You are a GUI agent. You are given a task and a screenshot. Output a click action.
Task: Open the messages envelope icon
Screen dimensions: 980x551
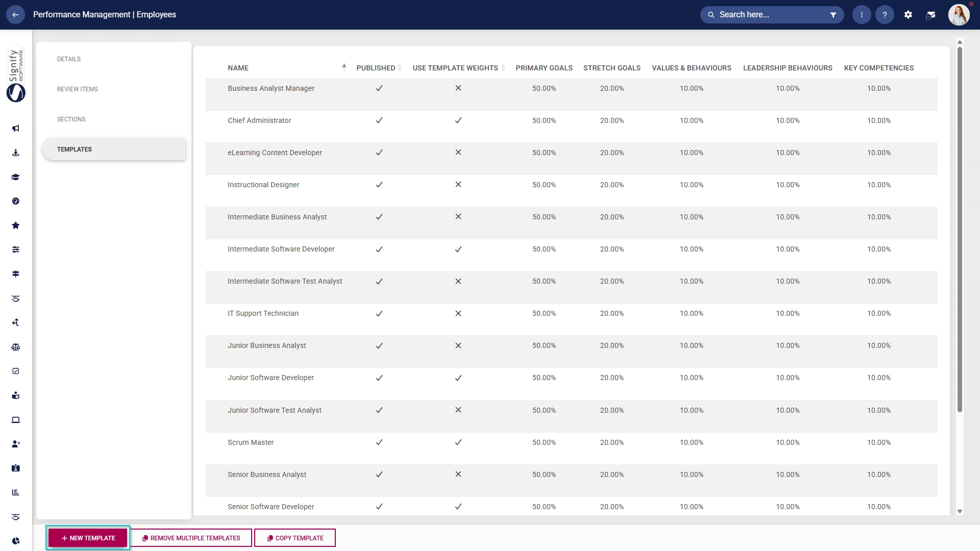(930, 15)
